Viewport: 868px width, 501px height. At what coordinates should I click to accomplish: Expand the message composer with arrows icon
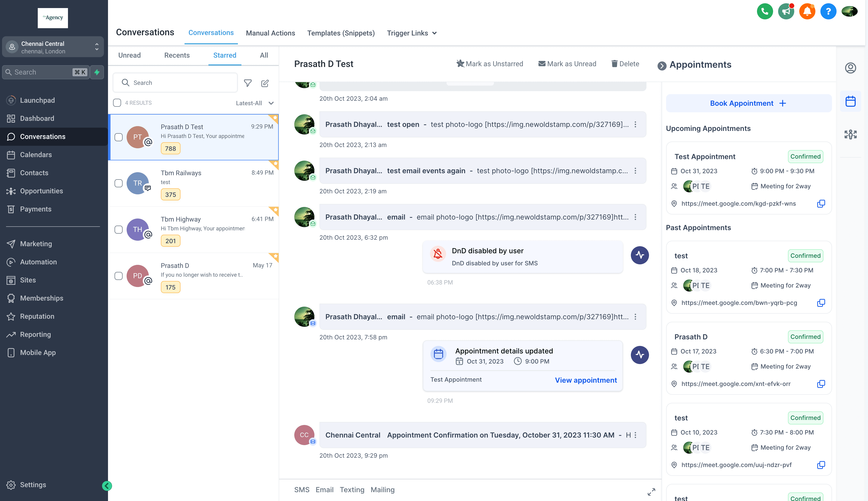651,492
